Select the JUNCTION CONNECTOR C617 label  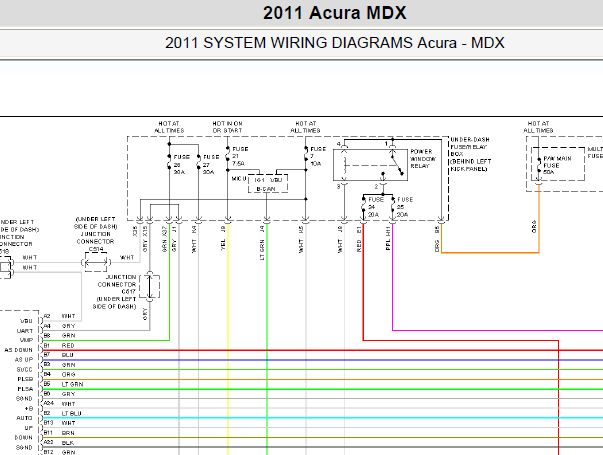(115, 292)
